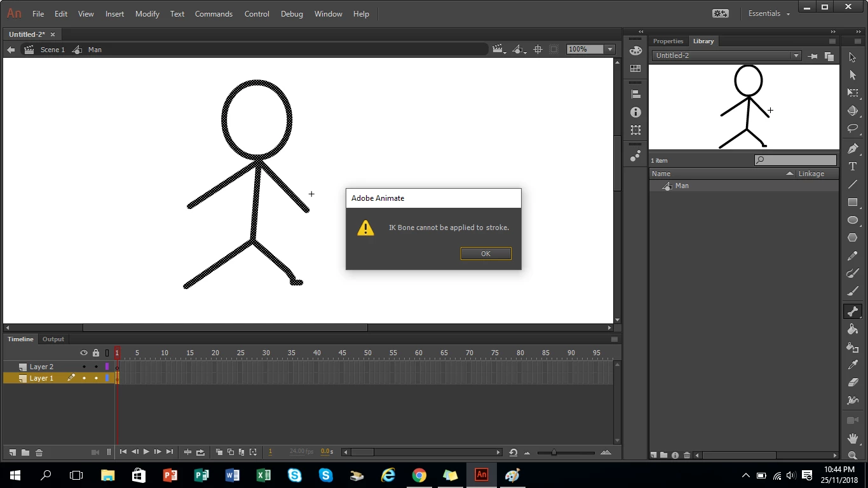Image resolution: width=868 pixels, height=488 pixels.
Task: Select the PolyStar tool
Action: 853,238
